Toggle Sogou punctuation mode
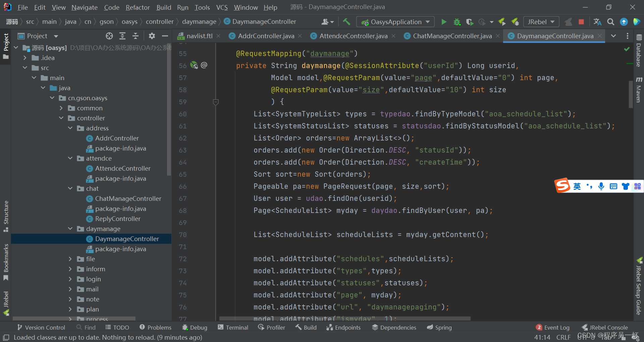This screenshot has height=342, width=644. pyautogui.click(x=589, y=186)
